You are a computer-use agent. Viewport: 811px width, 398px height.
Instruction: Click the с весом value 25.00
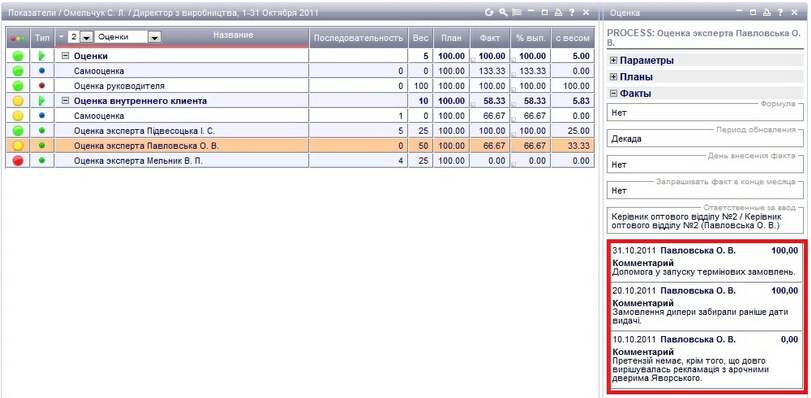coord(578,131)
